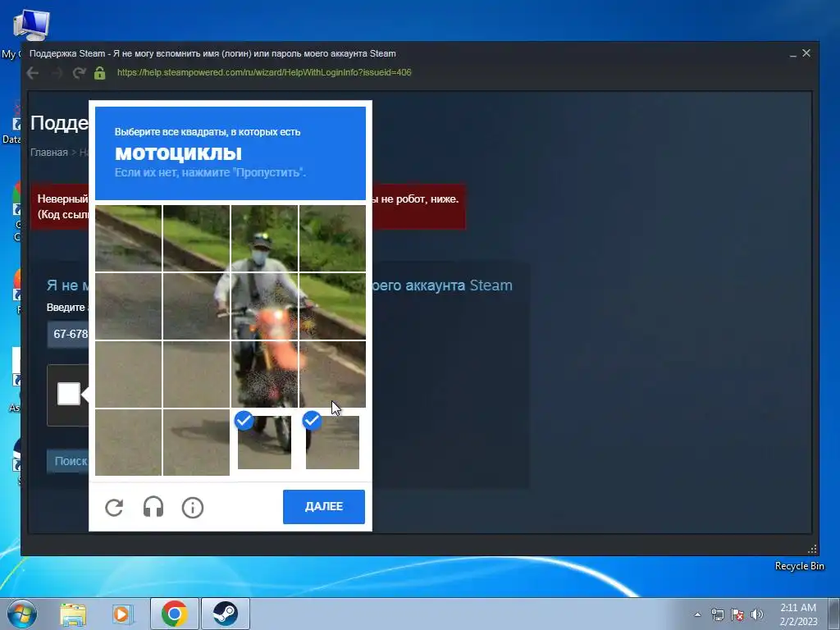Viewport: 840px width, 630px height.
Task: Tick the white robot-check checkbox behind captcha
Action: pyautogui.click(x=69, y=394)
